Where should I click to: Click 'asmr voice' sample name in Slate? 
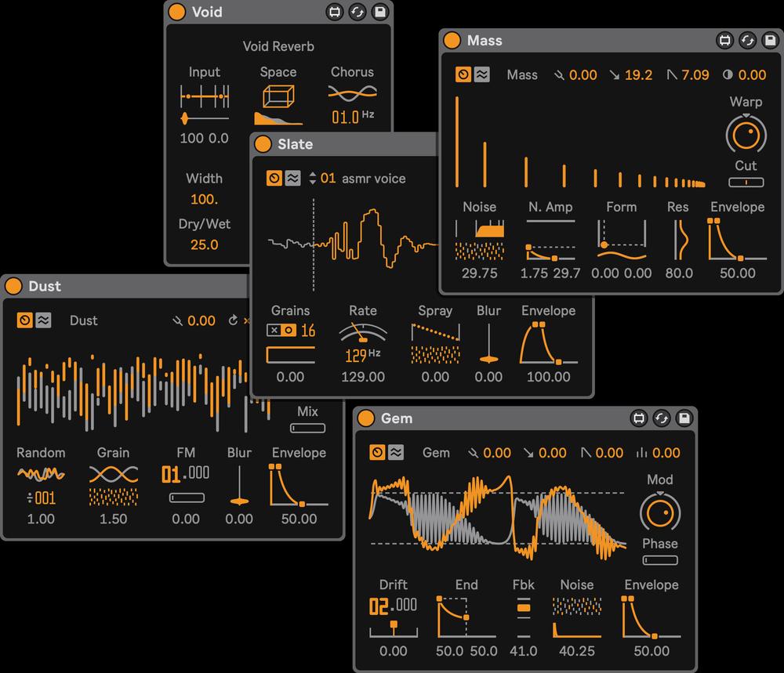[x=374, y=179]
